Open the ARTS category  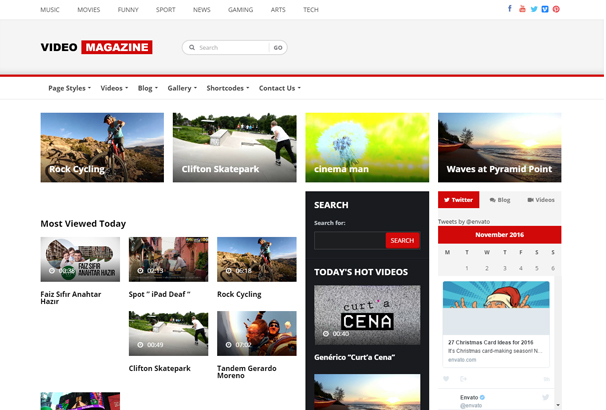[x=278, y=10]
